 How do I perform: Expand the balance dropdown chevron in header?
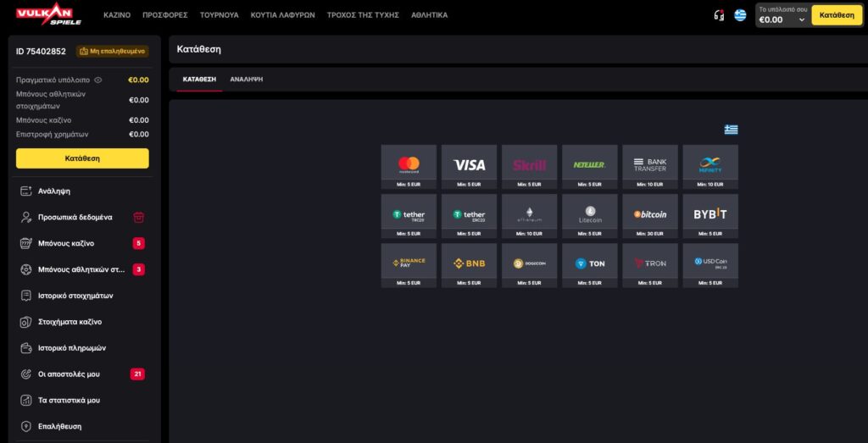[x=801, y=19]
